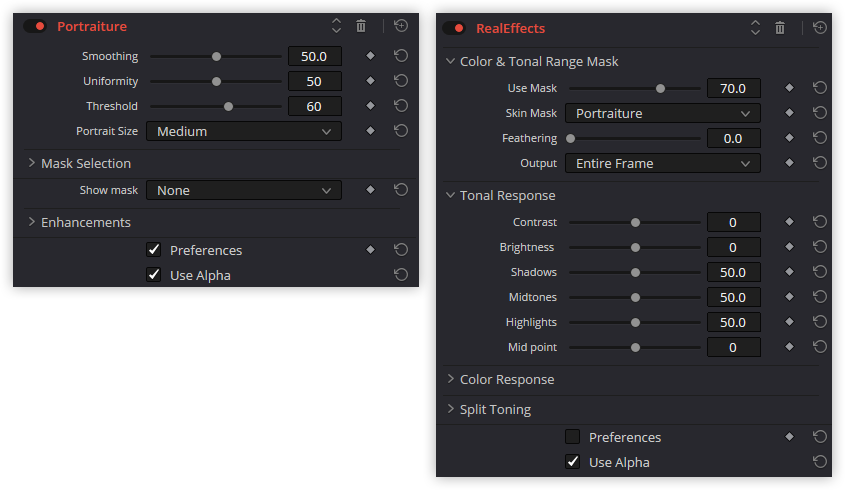Reset the Show mask setting
The image size is (845, 490).
(x=401, y=190)
